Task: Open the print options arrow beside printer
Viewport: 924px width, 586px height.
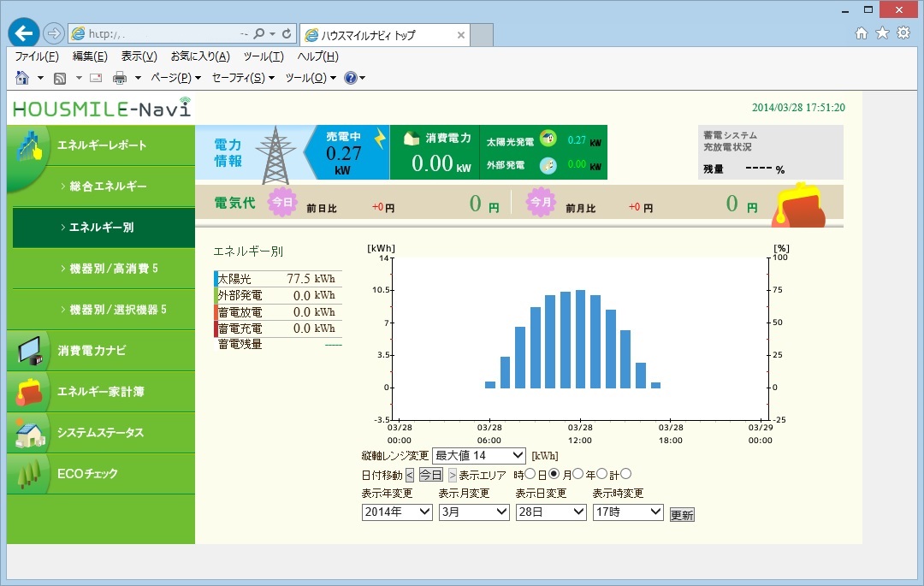Action: point(138,78)
